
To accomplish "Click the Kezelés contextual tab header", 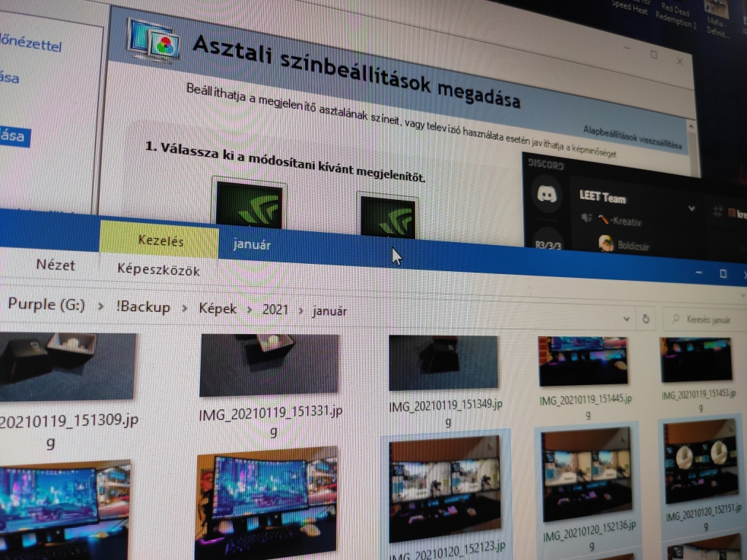I will point(161,241).
